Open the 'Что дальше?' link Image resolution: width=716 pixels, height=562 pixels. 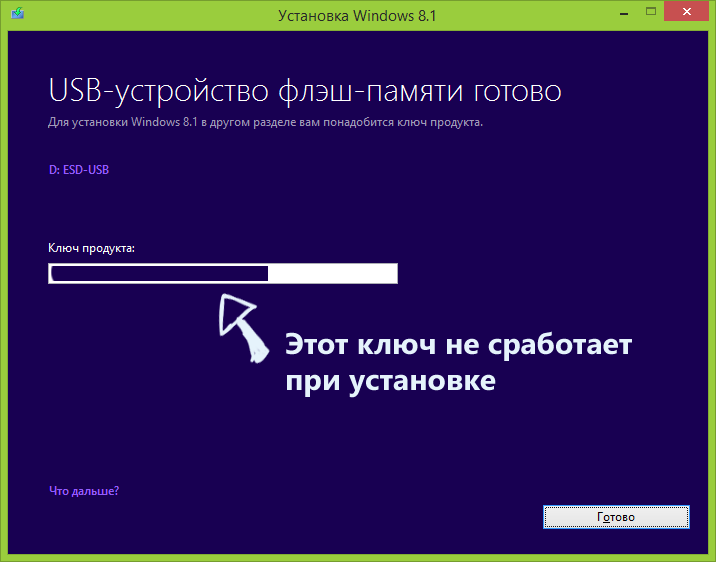pyautogui.click(x=84, y=491)
